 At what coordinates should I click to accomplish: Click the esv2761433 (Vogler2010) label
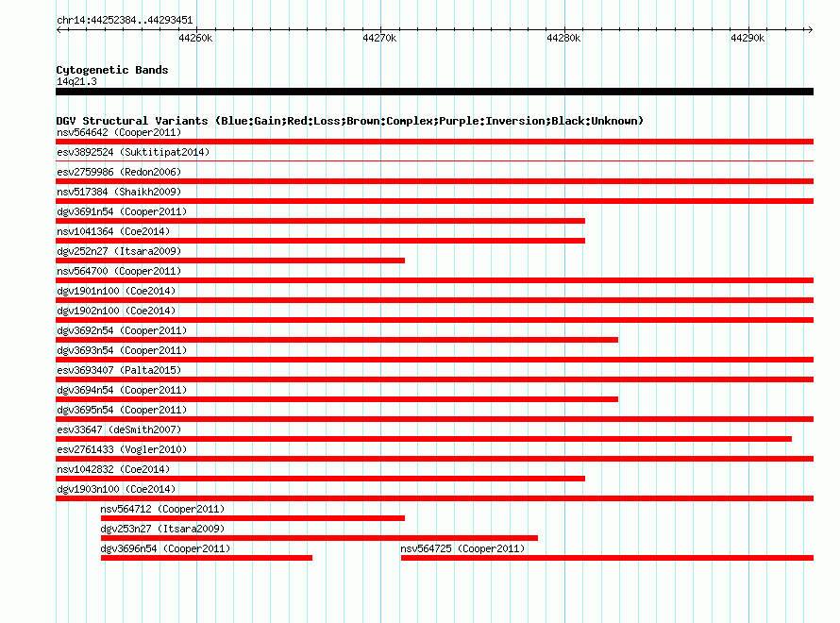[122, 449]
